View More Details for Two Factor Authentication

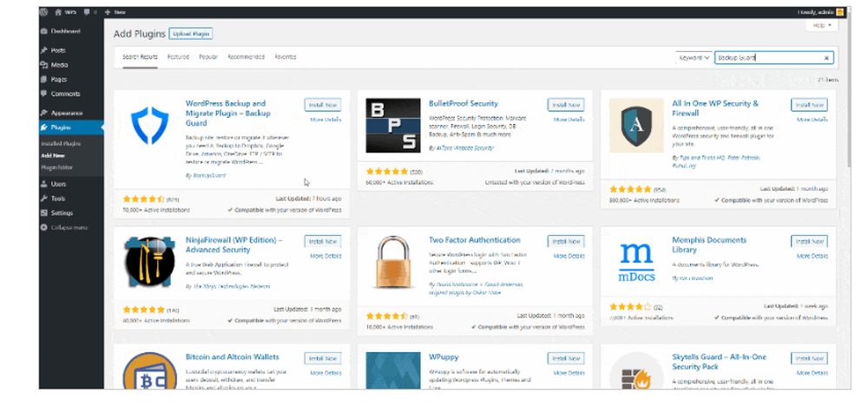[x=569, y=256]
